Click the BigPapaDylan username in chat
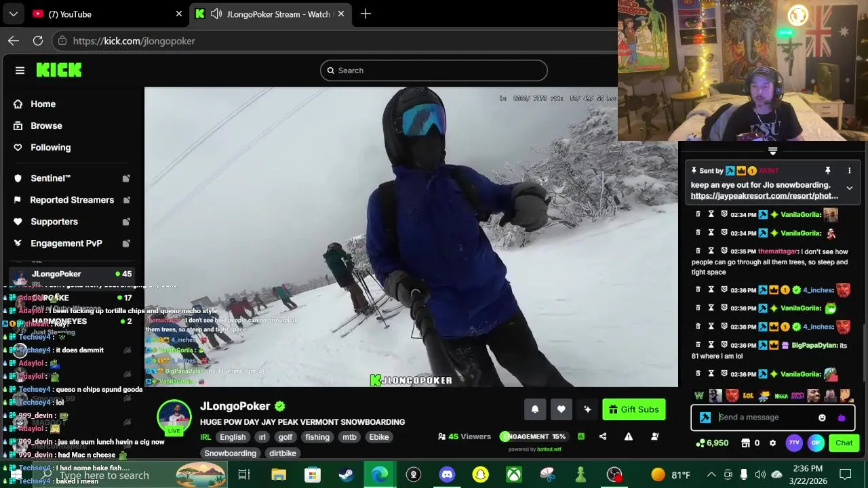 [x=814, y=346]
